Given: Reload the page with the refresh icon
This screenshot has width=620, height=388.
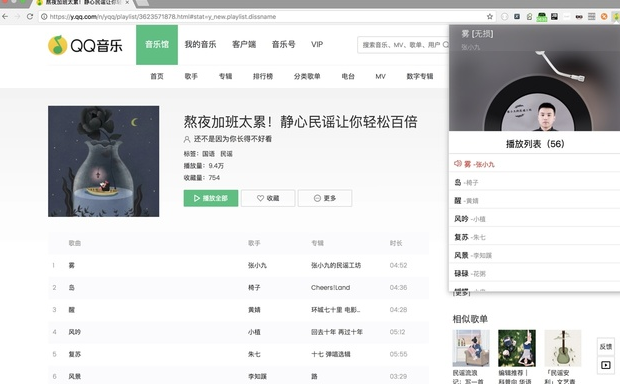Looking at the screenshot, I should tap(30, 17).
